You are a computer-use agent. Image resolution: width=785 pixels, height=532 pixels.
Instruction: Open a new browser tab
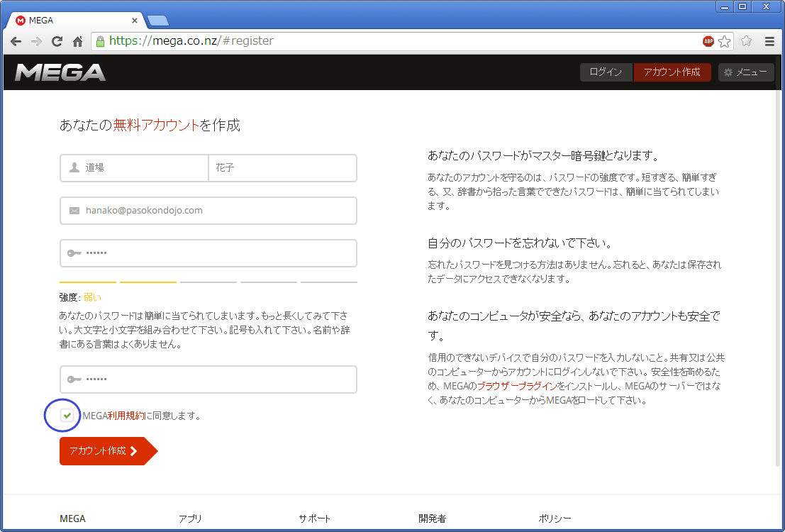pos(157,21)
